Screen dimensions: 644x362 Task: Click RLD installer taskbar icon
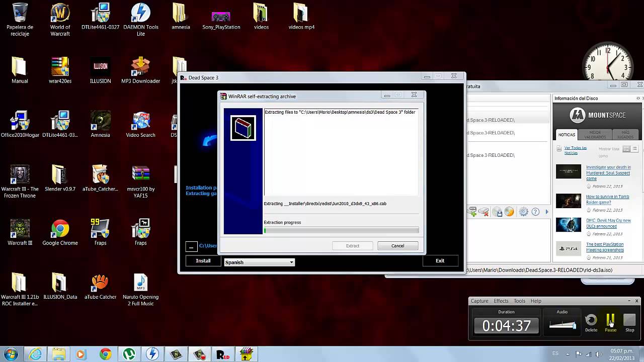(223, 354)
